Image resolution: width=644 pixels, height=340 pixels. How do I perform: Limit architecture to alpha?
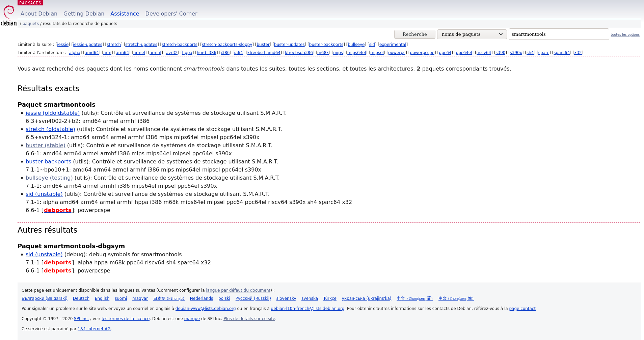coord(75,53)
